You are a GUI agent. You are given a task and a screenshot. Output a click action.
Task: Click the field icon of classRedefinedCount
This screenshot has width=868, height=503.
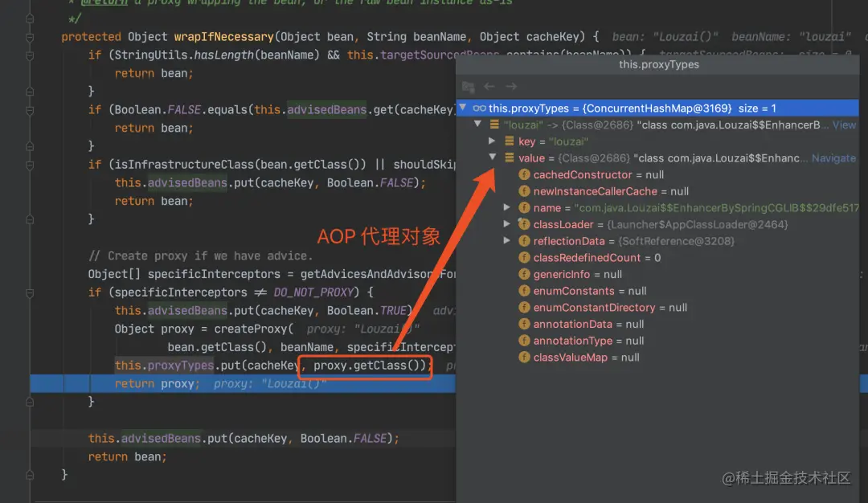point(524,258)
